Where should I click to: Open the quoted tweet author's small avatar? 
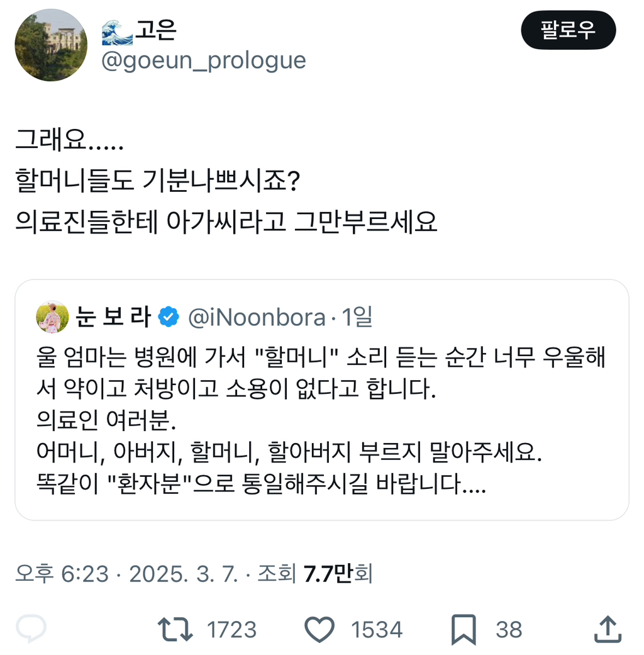tap(52, 316)
